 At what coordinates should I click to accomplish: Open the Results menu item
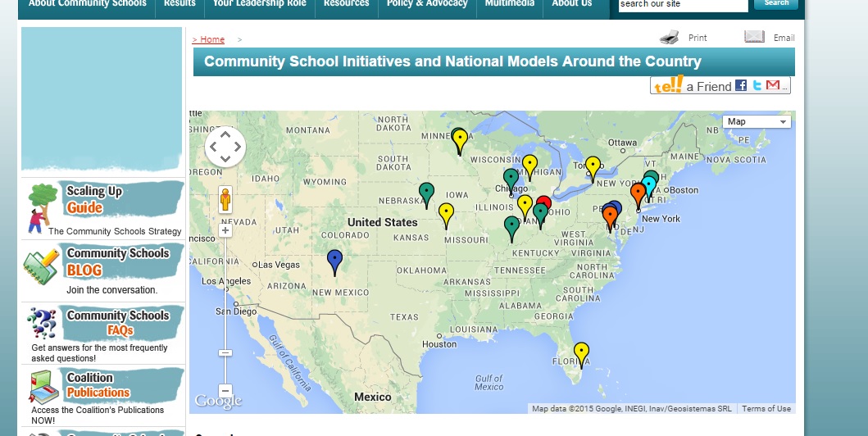click(180, 3)
